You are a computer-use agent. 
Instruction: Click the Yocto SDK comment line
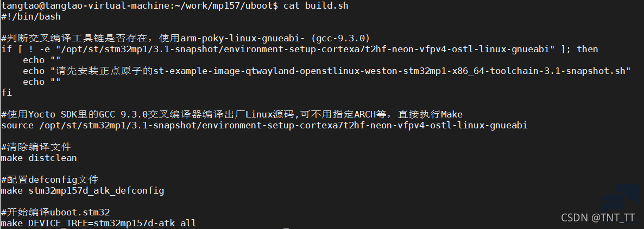(232, 114)
